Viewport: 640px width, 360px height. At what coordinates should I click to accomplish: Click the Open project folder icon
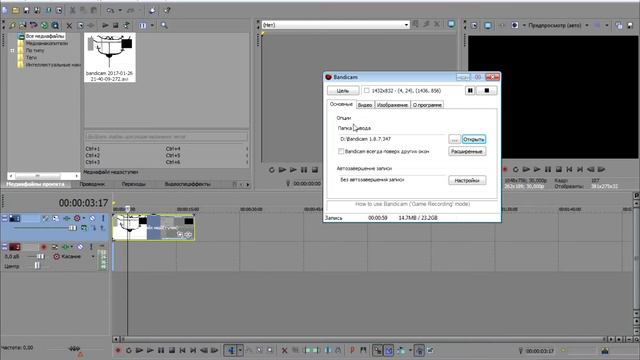tap(16, 10)
